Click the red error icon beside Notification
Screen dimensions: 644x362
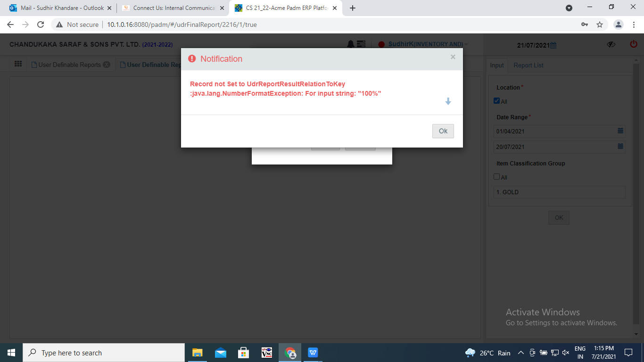pos(192,58)
